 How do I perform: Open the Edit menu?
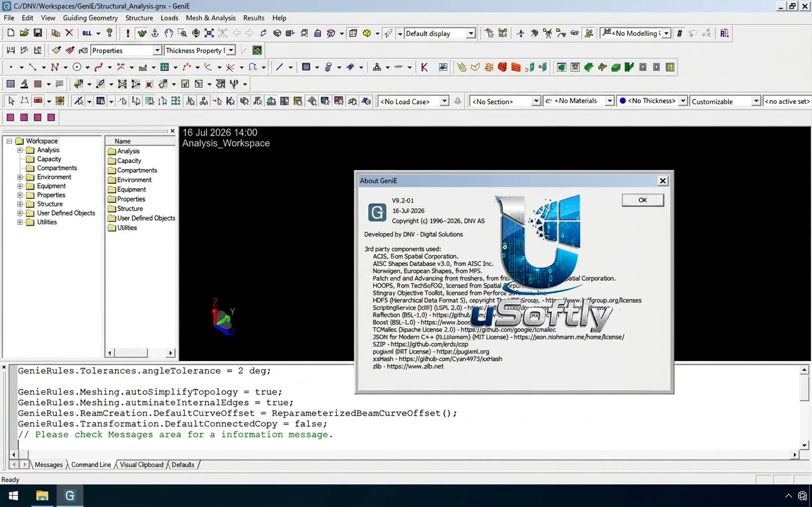(27, 18)
